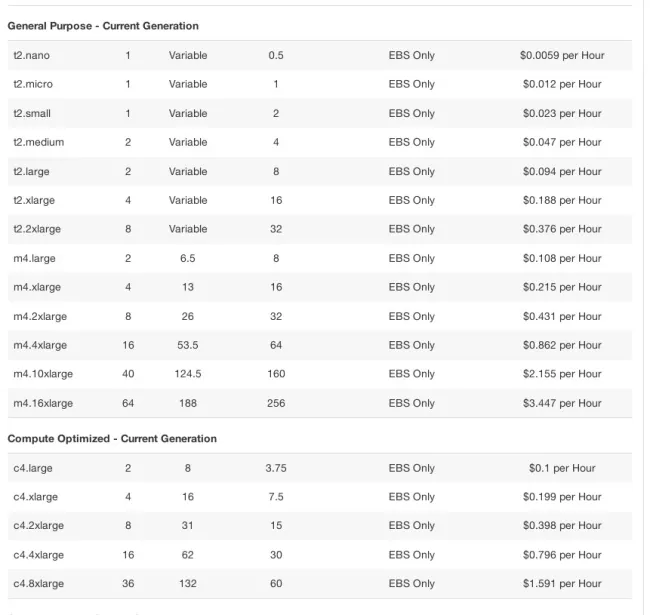Image resolution: width=650 pixels, height=615 pixels.
Task: Select the c4.2xlarge row label
Action: click(39, 526)
